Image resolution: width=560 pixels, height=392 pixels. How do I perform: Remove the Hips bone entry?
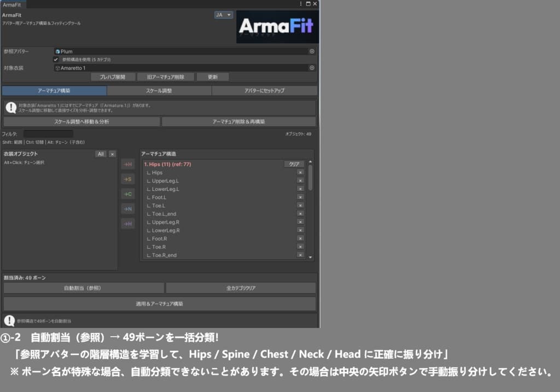click(300, 172)
